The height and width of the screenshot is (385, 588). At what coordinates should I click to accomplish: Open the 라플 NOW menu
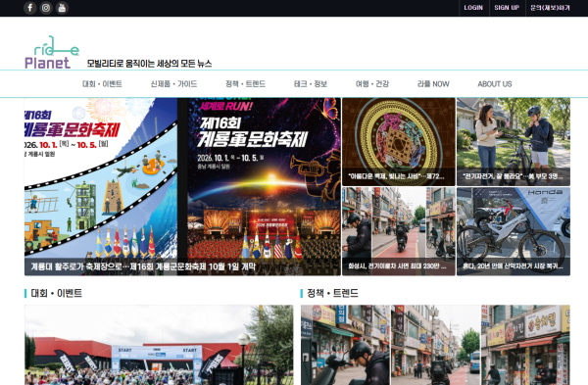click(433, 84)
